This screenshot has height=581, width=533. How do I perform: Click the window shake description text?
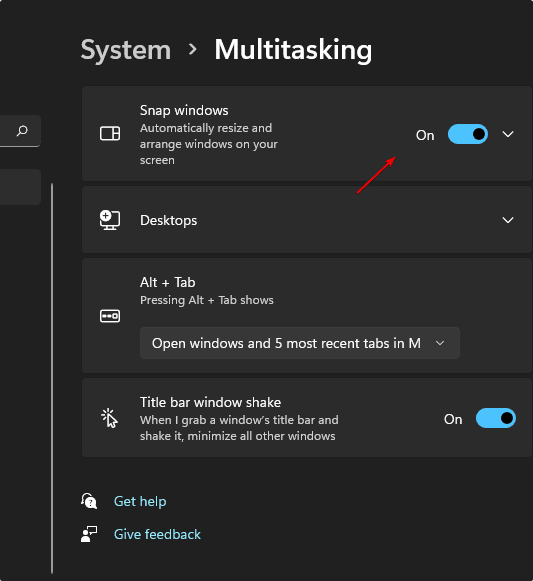click(239, 428)
